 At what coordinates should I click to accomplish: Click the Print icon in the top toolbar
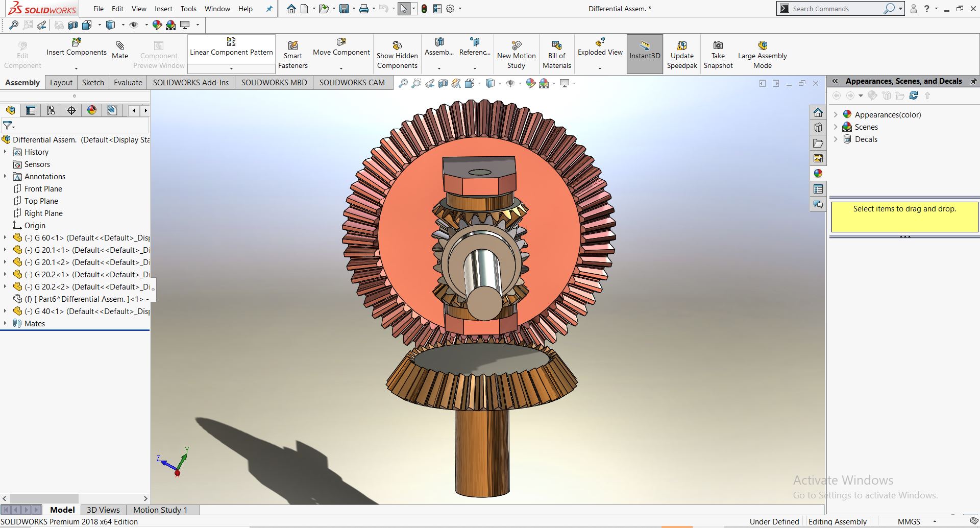coord(364,9)
